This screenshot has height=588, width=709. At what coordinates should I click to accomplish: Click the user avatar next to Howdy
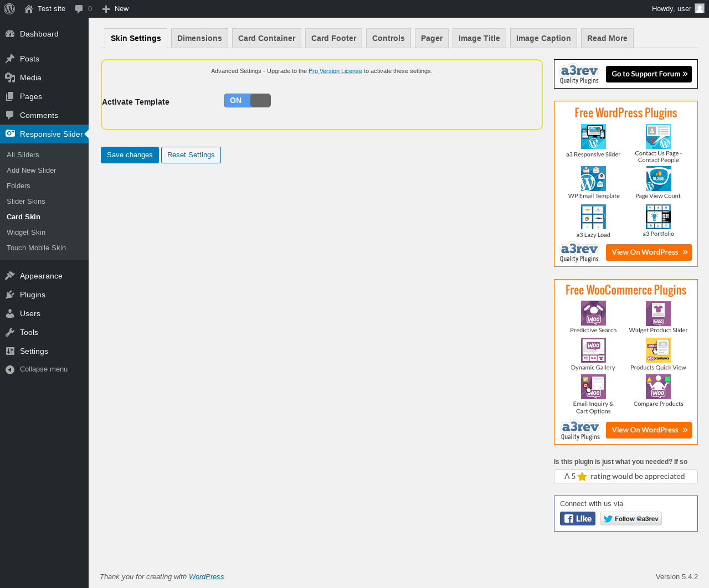(x=700, y=8)
